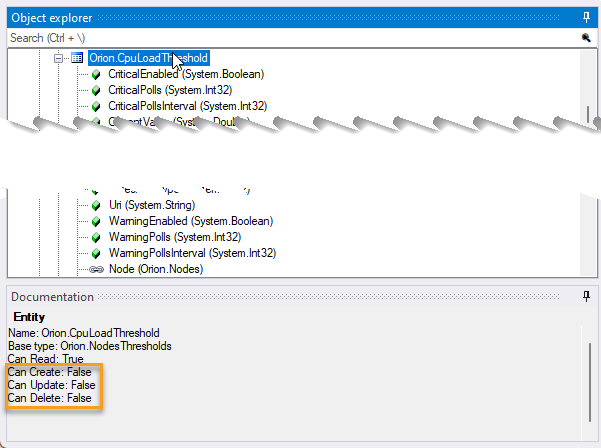Select CriticalPollsInterval (System.Int32) property
The width and height of the screenshot is (601, 448).
point(187,106)
